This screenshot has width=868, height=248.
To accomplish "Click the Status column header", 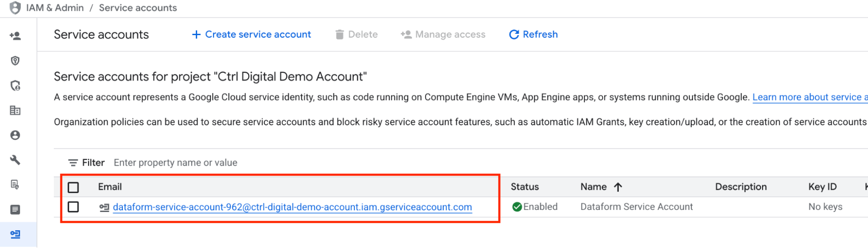I will (x=525, y=187).
